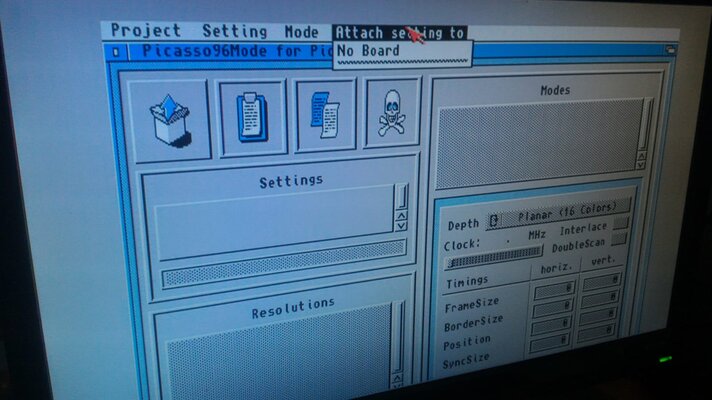The image size is (712, 400).
Task: Click the window depth gadget at title bar right
Action: click(x=669, y=49)
